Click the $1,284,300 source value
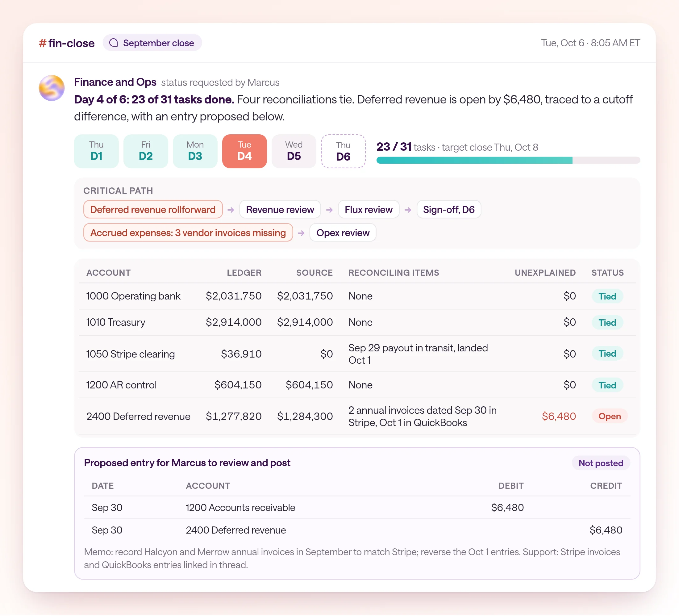679x616 pixels. pyautogui.click(x=305, y=416)
